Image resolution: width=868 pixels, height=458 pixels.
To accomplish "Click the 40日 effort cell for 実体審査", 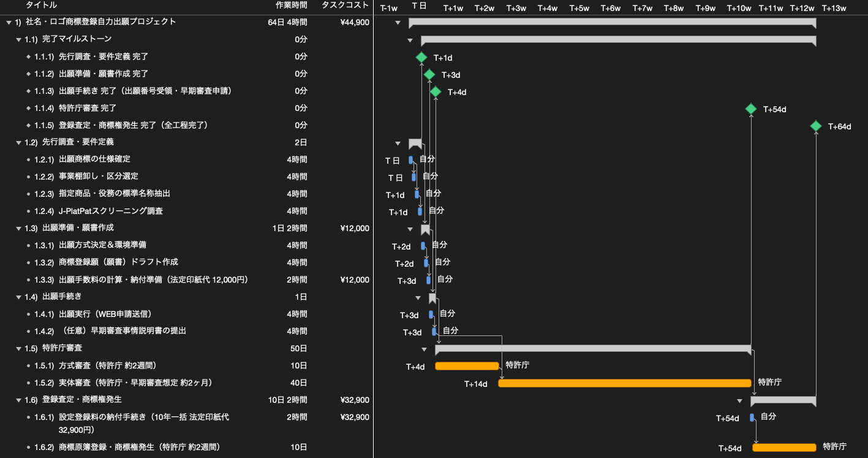I will pos(299,383).
